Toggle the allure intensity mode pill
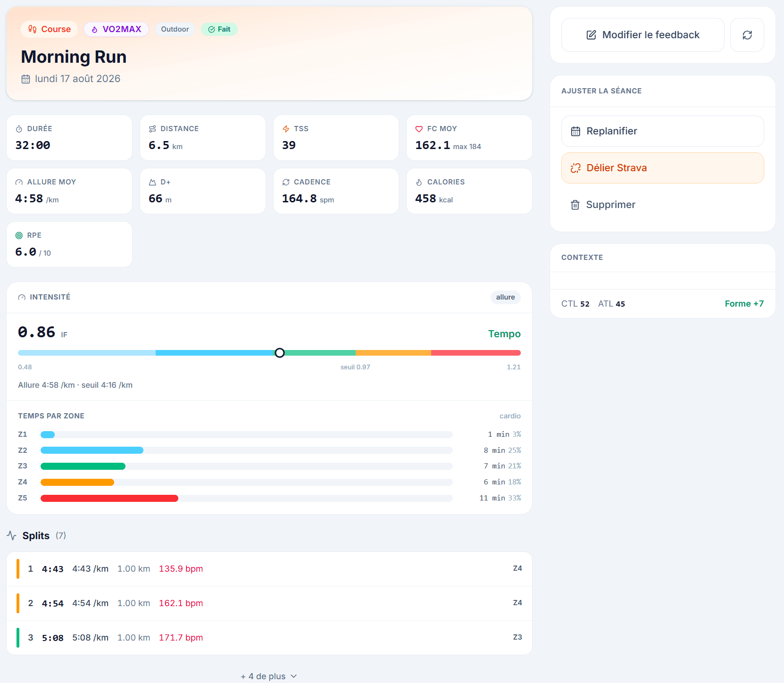Image resolution: width=784 pixels, height=683 pixels. pos(506,297)
